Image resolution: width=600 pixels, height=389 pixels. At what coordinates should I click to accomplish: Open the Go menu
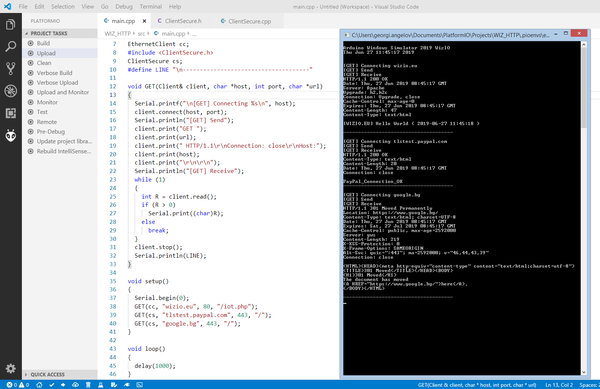pyautogui.click(x=104, y=7)
